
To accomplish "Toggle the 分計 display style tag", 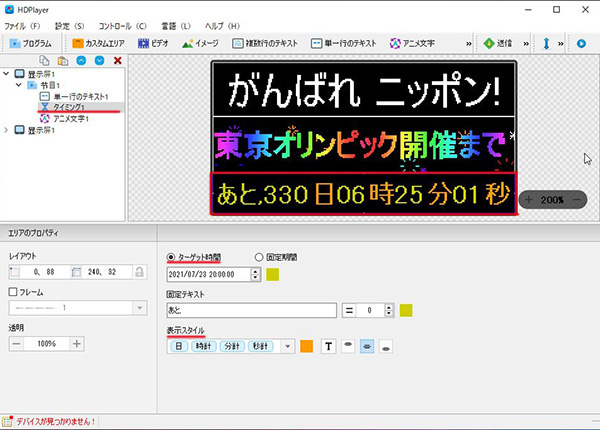I will tap(232, 346).
